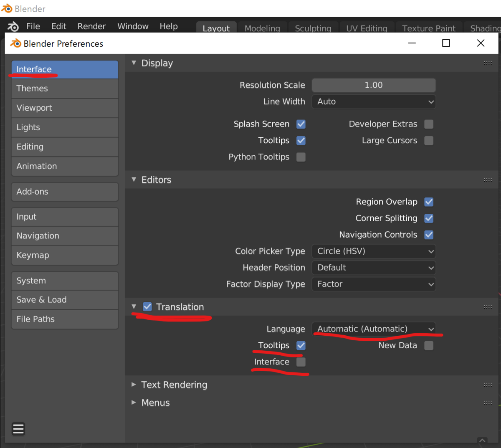501x448 pixels.
Task: Open the Lights preferences category
Action: pos(65,127)
